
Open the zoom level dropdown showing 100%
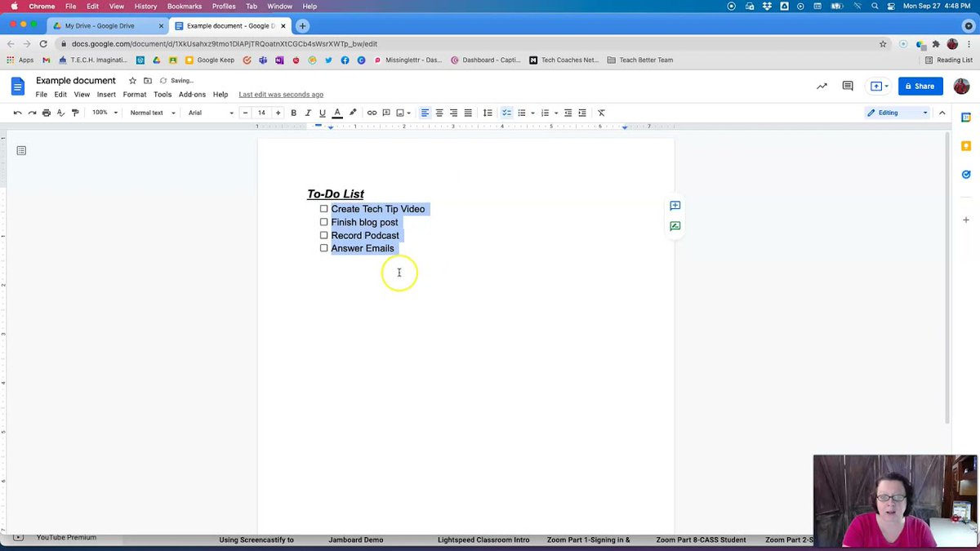(105, 113)
